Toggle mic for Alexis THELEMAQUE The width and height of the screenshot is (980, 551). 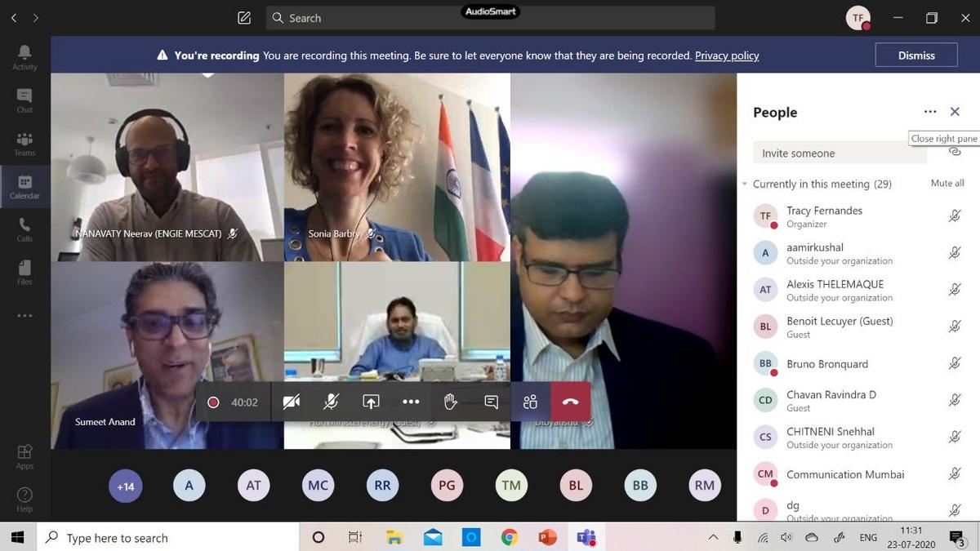click(954, 290)
